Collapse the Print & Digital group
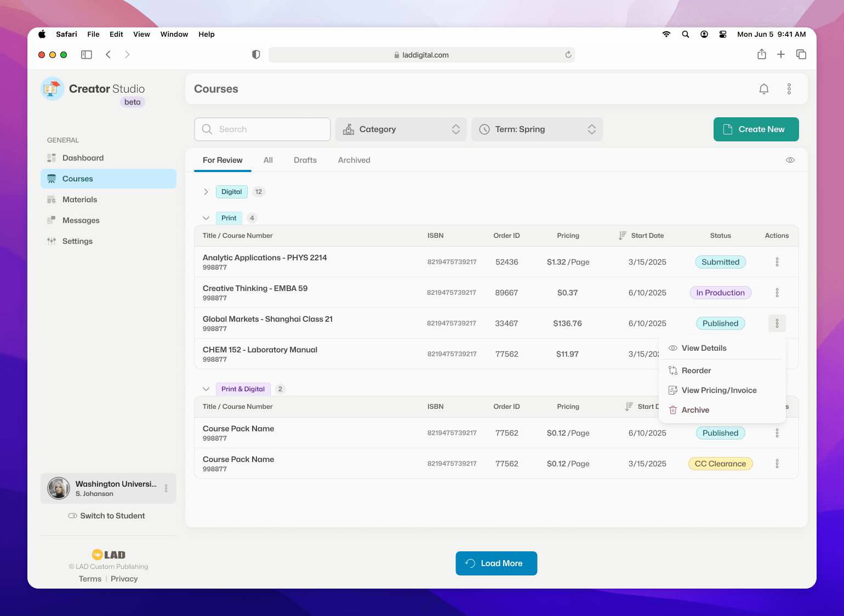844x616 pixels. [206, 389]
